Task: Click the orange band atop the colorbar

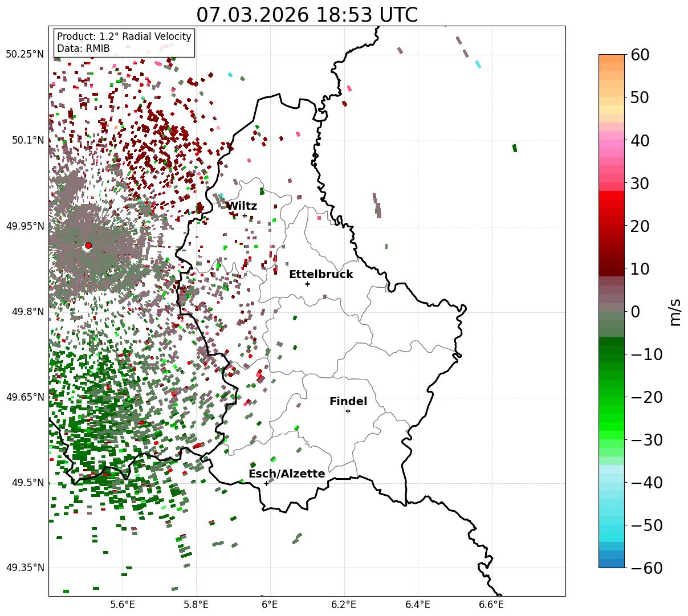Action: pyautogui.click(x=612, y=59)
